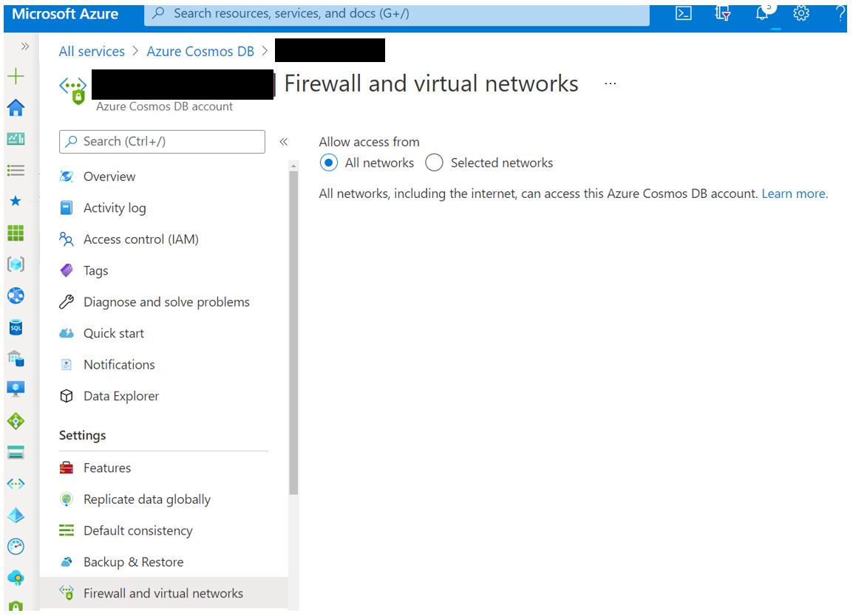Click the Azure Cosmos DB breadcrumb link

click(x=200, y=52)
